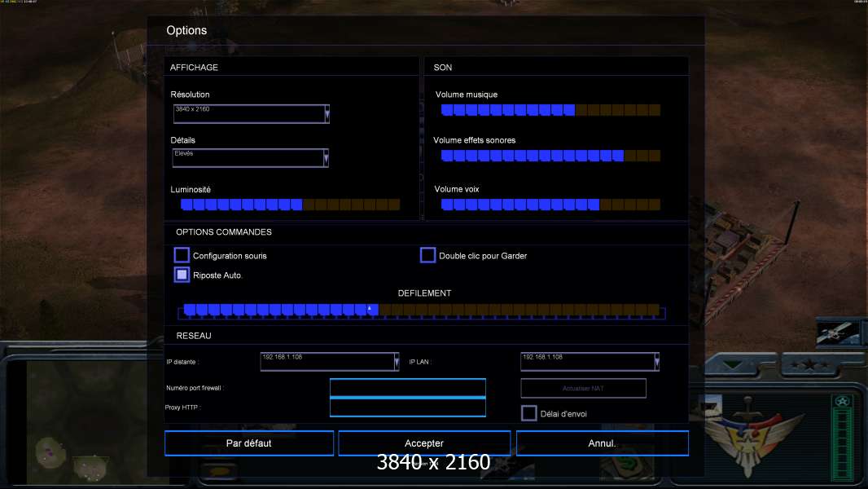Change the Volume effets sonores slider

(550, 156)
